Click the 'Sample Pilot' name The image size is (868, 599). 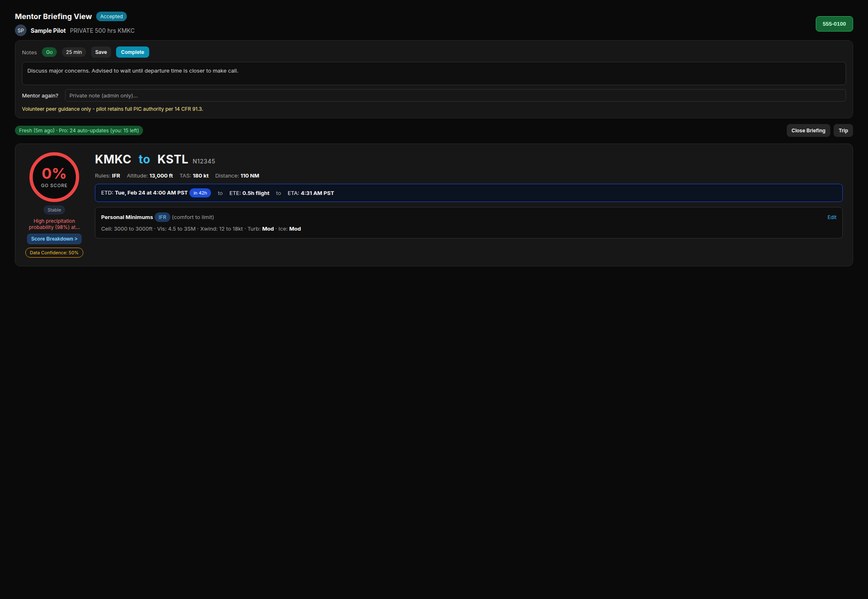tap(48, 31)
